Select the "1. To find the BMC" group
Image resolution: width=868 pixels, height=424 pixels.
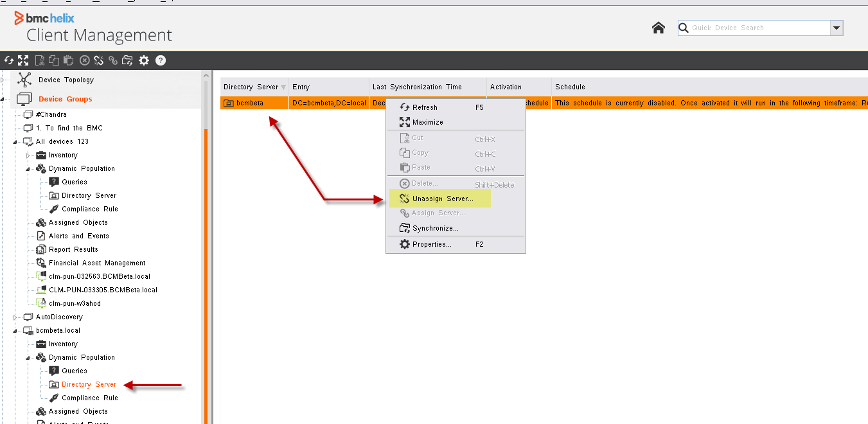[x=69, y=128]
